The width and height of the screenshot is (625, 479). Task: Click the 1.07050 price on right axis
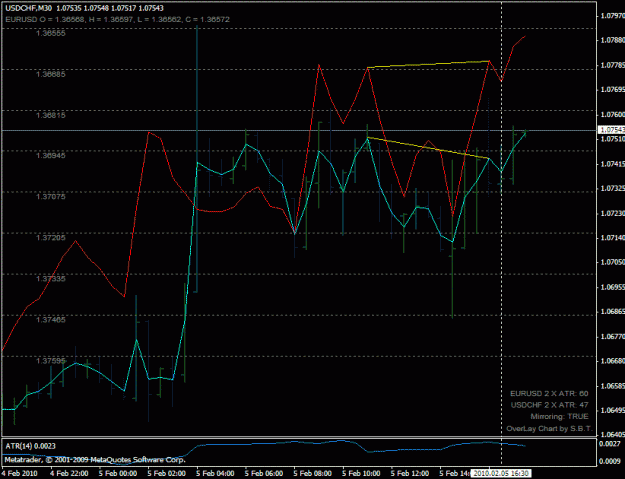click(x=612, y=262)
